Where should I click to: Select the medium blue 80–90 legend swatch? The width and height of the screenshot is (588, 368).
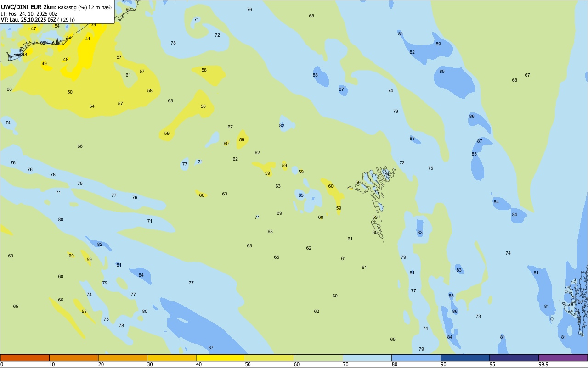(x=416, y=357)
